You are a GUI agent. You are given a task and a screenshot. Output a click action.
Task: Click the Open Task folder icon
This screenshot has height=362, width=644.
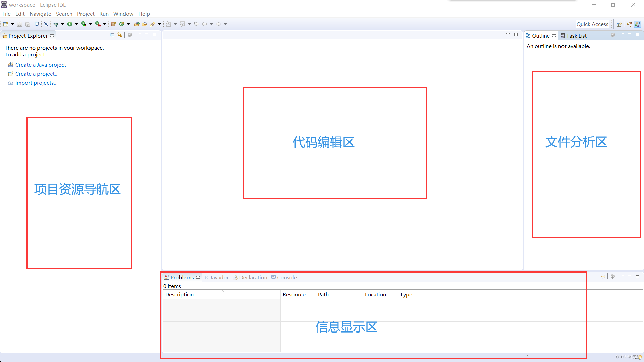[145, 24]
